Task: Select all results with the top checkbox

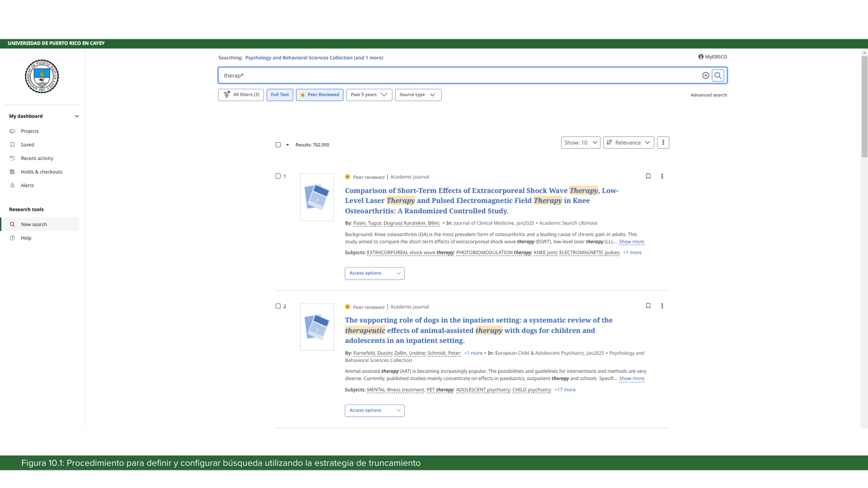Action: coord(278,145)
